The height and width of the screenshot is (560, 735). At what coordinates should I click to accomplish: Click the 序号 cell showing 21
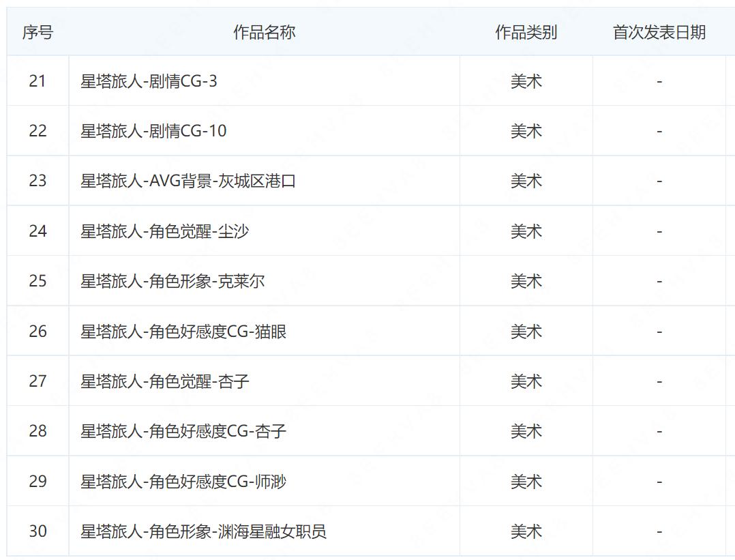pyautogui.click(x=37, y=81)
